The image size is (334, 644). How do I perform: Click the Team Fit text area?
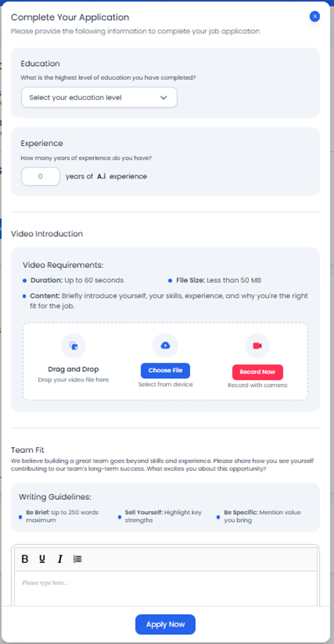[166, 588]
